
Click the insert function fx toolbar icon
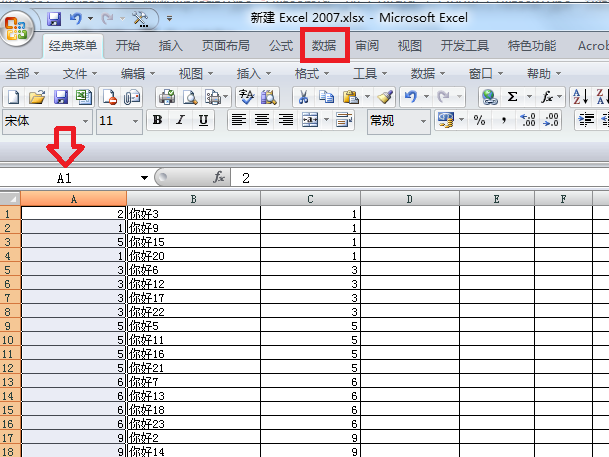tap(547, 97)
